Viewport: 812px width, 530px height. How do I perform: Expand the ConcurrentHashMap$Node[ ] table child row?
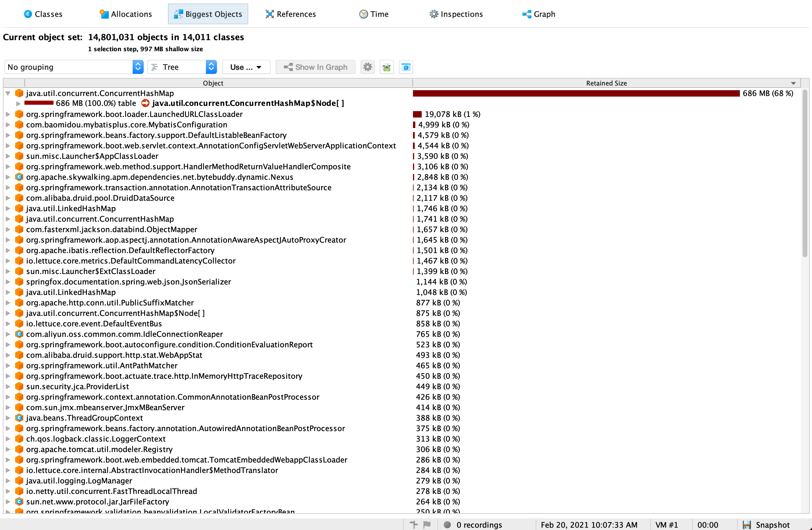18,103
